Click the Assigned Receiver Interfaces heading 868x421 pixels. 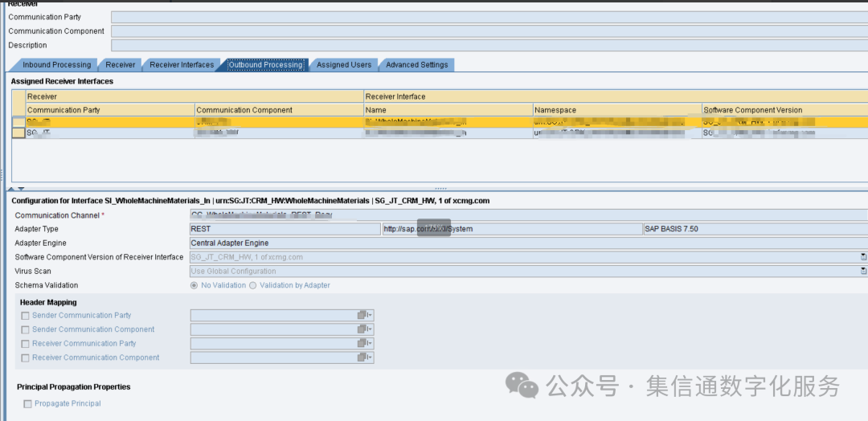[x=62, y=81]
